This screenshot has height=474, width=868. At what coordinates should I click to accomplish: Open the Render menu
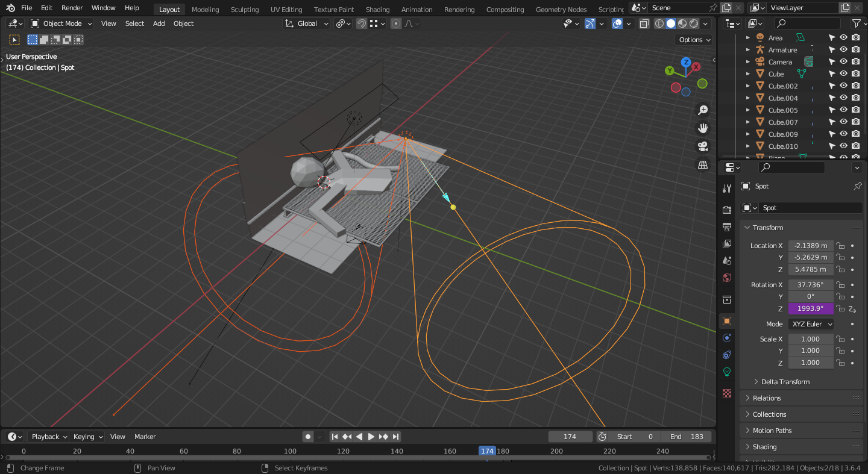tap(72, 8)
